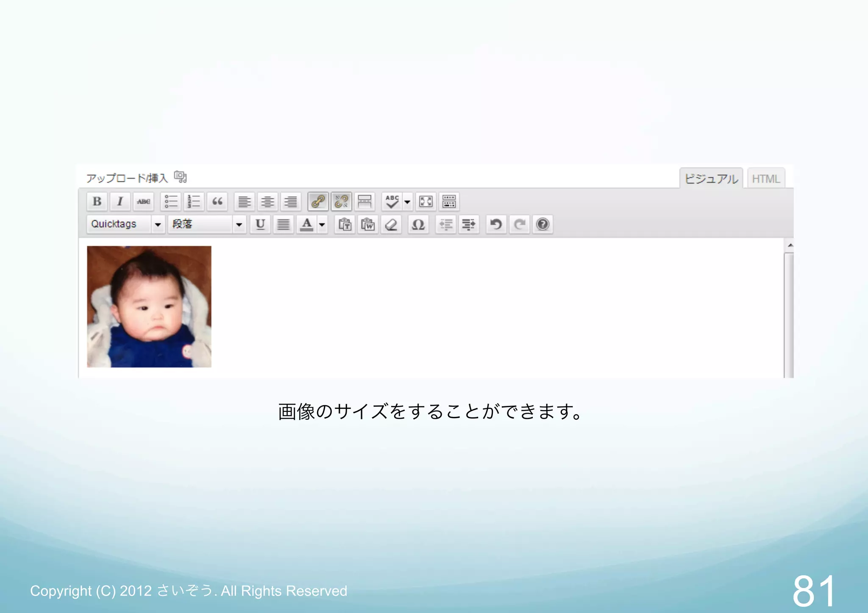868x613 pixels.
Task: Open editor help button
Action: pos(542,224)
